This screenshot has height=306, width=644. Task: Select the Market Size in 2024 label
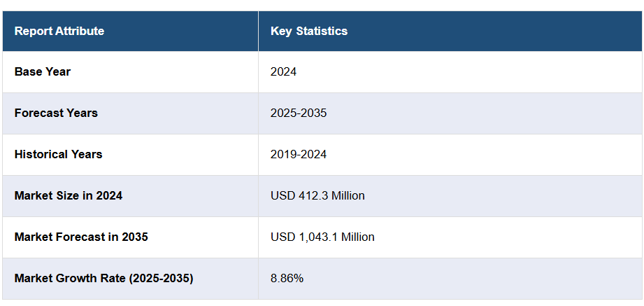click(69, 195)
